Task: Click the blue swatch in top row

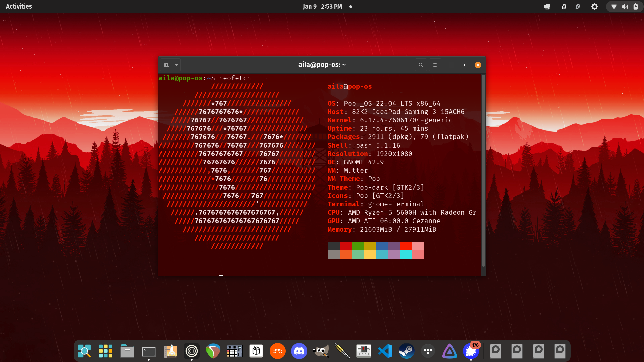Action: 382,246
